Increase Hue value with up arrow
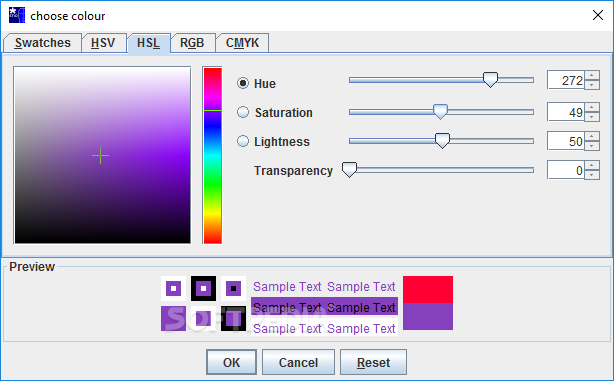Viewport: 614px width, 381px height. (x=592, y=76)
